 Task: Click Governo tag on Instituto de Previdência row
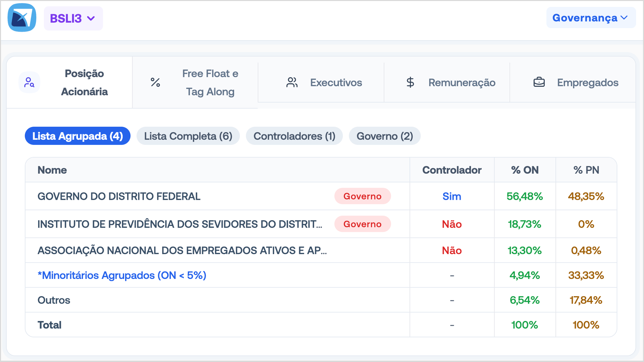point(362,224)
